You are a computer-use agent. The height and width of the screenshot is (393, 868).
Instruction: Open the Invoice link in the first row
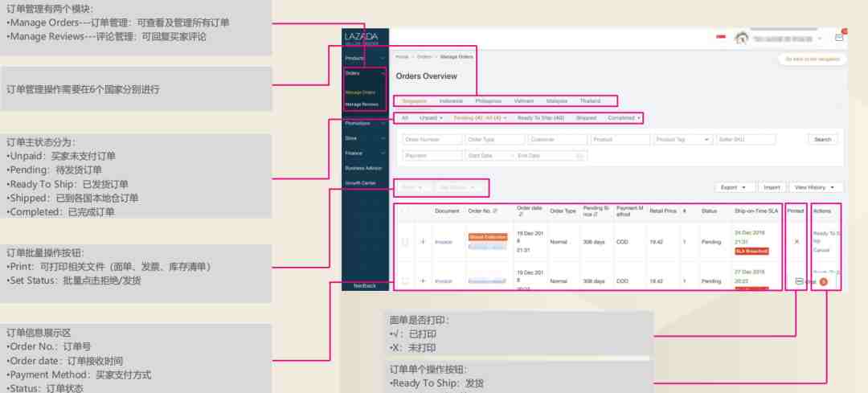pyautogui.click(x=444, y=242)
